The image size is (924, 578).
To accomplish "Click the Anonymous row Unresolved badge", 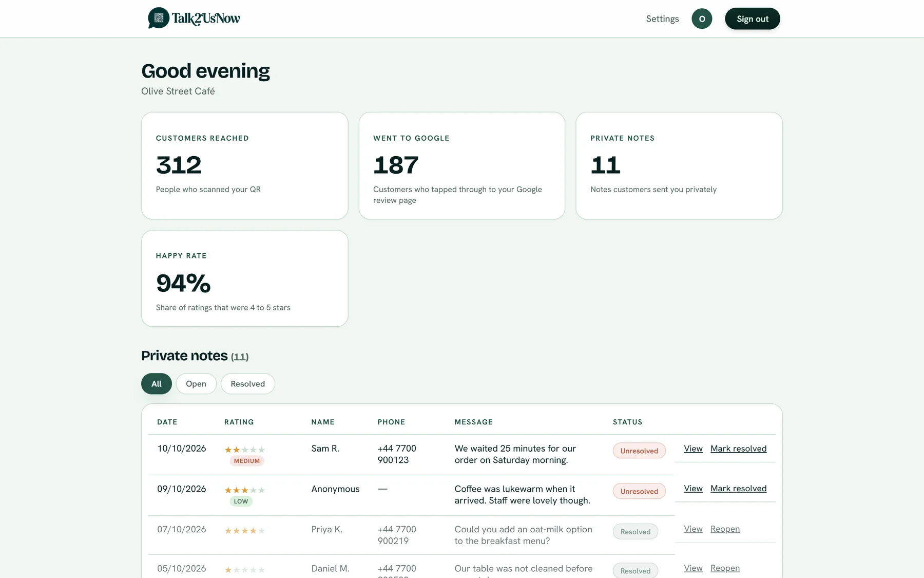I will tap(639, 491).
